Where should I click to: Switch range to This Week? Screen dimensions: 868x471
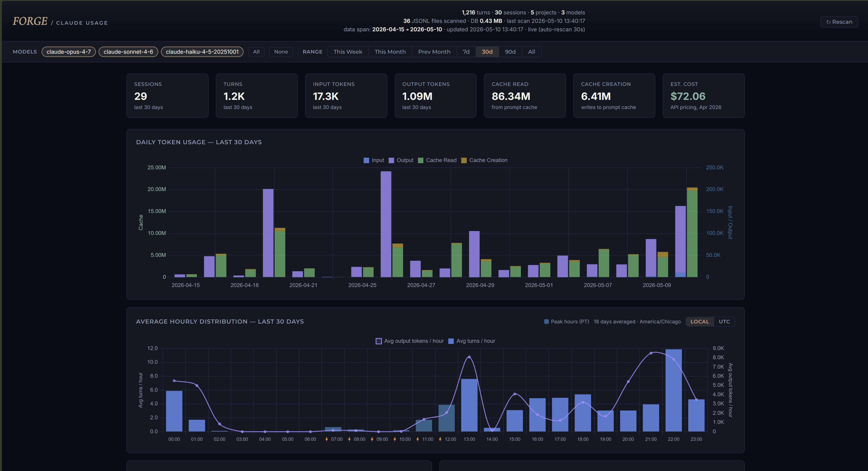[348, 52]
